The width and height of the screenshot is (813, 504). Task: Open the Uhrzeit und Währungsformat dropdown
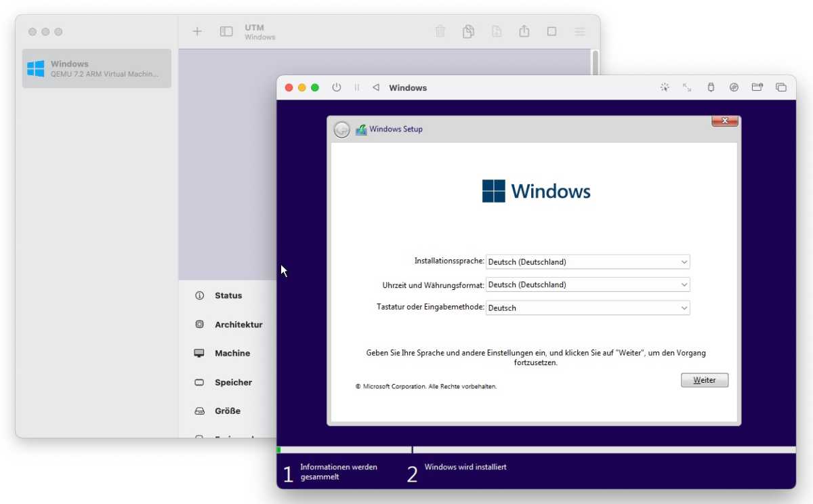tap(588, 285)
